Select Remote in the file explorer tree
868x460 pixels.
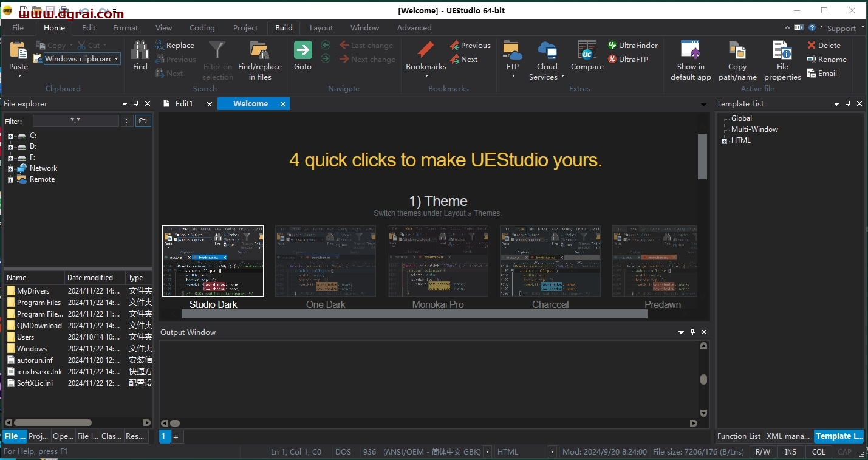[42, 179]
